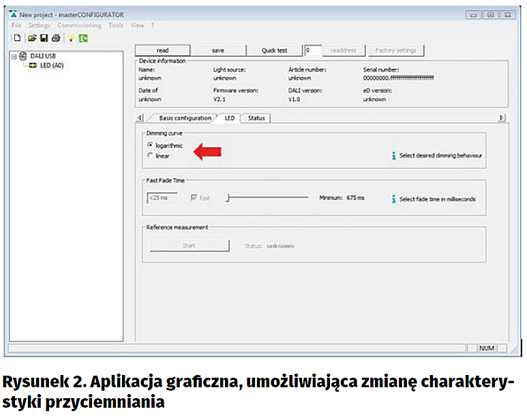The width and height of the screenshot is (527, 420).
Task: Collapse the DALI USB tree node
Action: click(14, 56)
